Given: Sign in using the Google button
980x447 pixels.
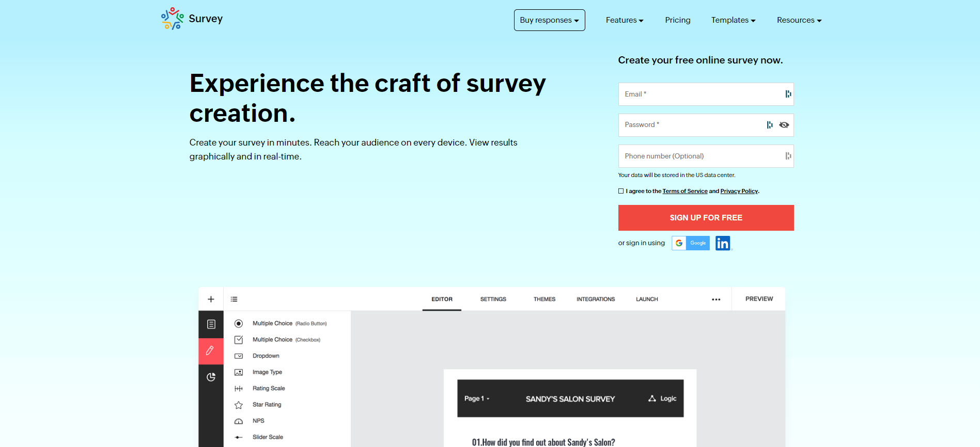Looking at the screenshot, I should pos(691,243).
